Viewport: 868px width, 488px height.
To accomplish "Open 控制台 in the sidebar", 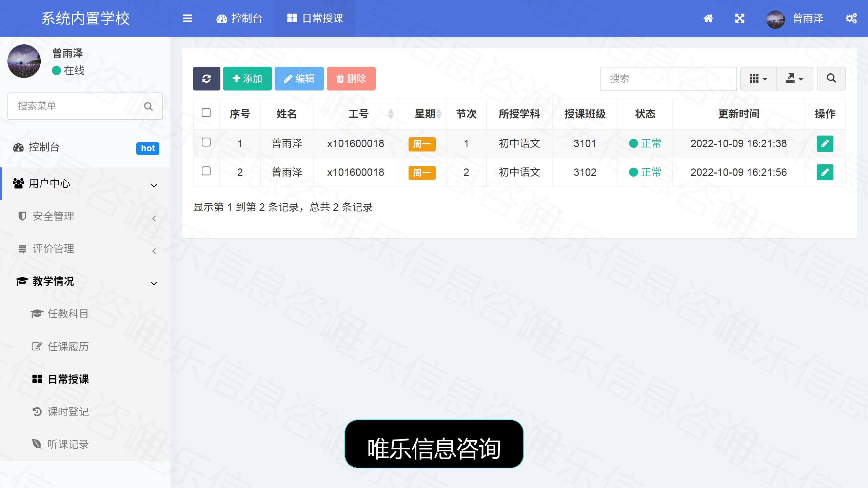I will click(85, 147).
